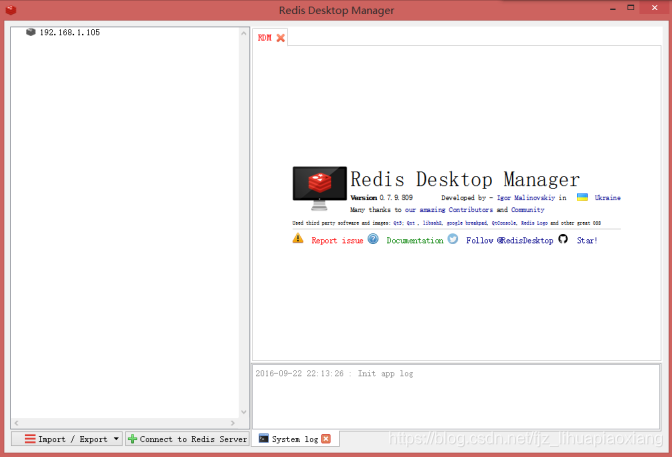Close the System log tab

[326, 439]
